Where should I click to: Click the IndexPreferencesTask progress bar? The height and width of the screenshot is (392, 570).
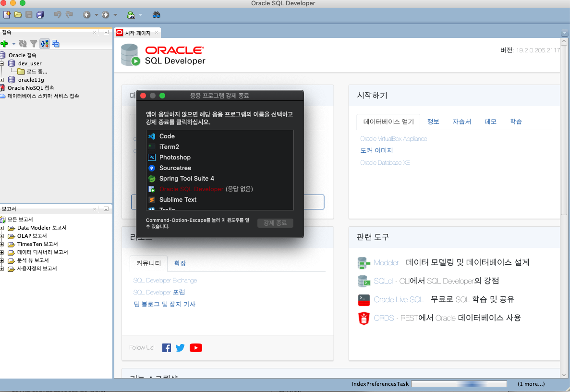pyautogui.click(x=459, y=384)
